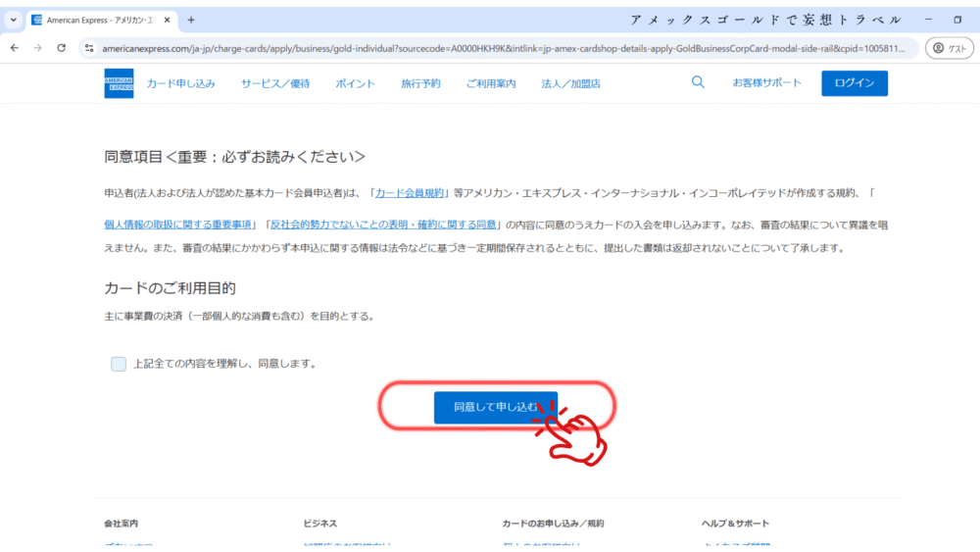The height and width of the screenshot is (552, 980).
Task: Close the American Express tab
Action: pyautogui.click(x=167, y=20)
